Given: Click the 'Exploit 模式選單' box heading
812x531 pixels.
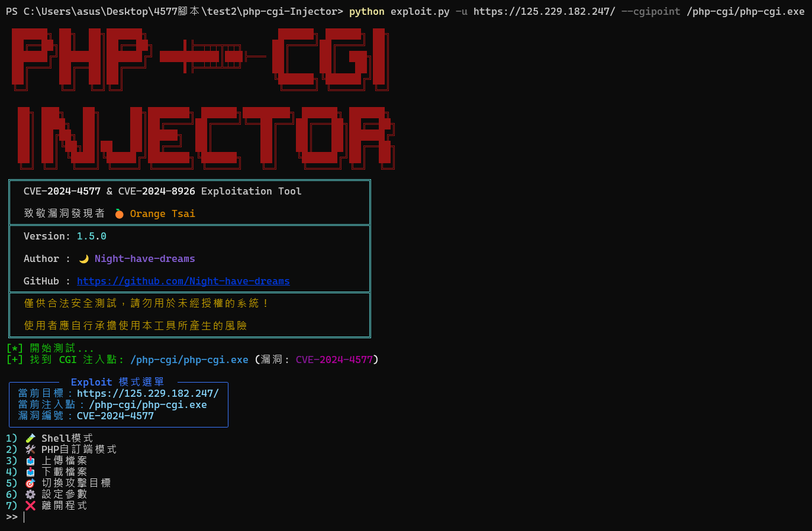Looking at the screenshot, I should click(x=117, y=382).
